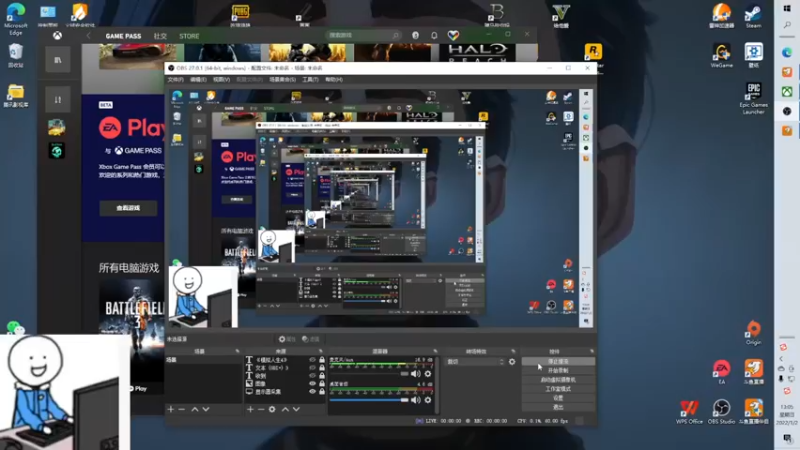800x450 pixels.
Task: Click the search games field in Xbox app
Action: [x=363, y=35]
